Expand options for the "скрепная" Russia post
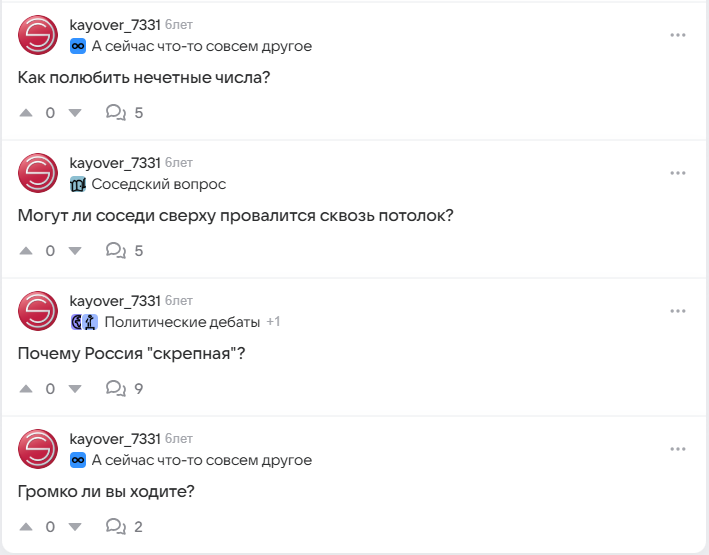 [678, 311]
